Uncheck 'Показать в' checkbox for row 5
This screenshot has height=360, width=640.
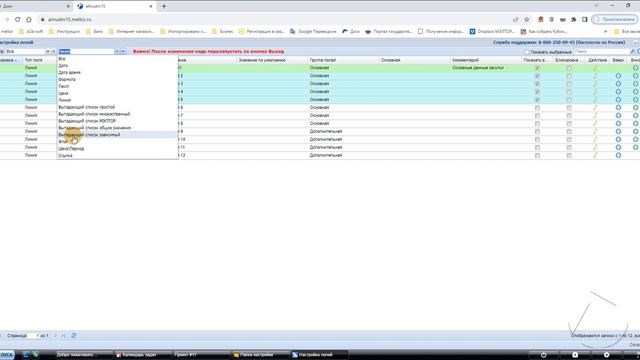pyautogui.click(x=537, y=100)
